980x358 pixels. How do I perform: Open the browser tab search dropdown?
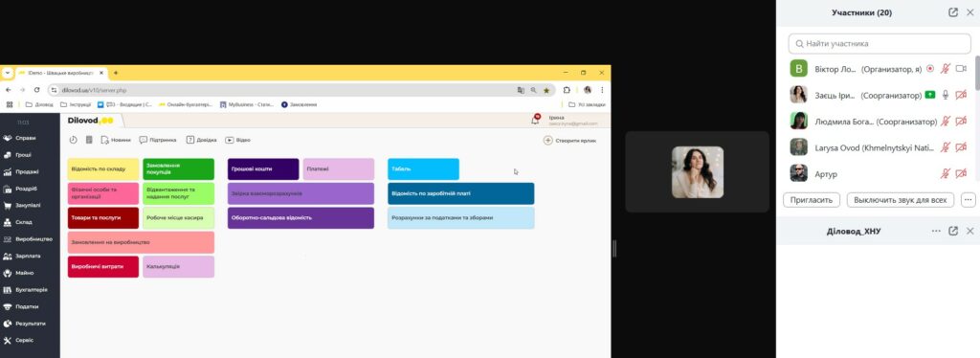click(x=8, y=73)
